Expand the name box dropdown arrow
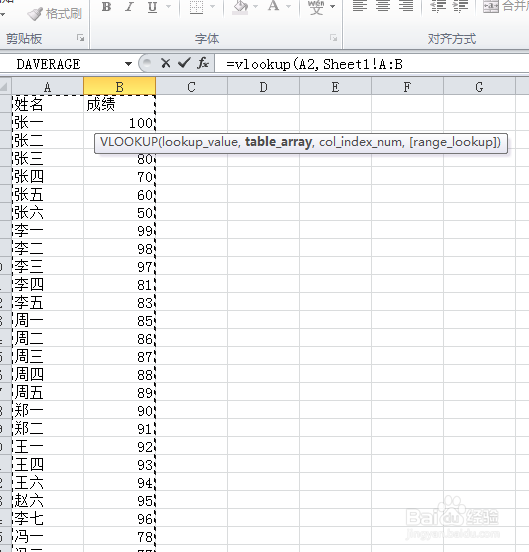Image resolution: width=529 pixels, height=552 pixels. pyautogui.click(x=128, y=64)
